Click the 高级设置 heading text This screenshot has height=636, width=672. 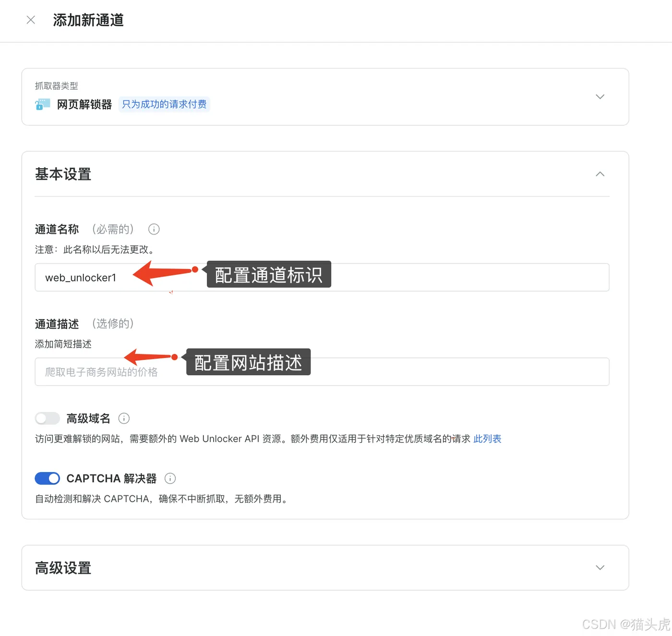click(x=63, y=568)
